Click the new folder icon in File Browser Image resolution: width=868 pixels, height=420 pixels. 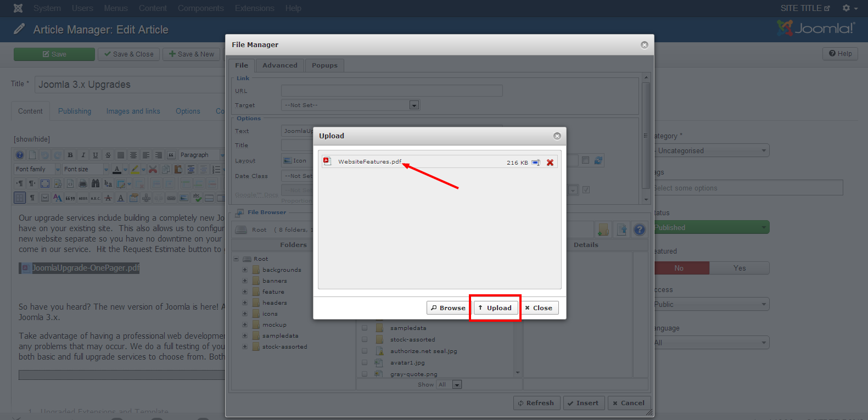603,229
